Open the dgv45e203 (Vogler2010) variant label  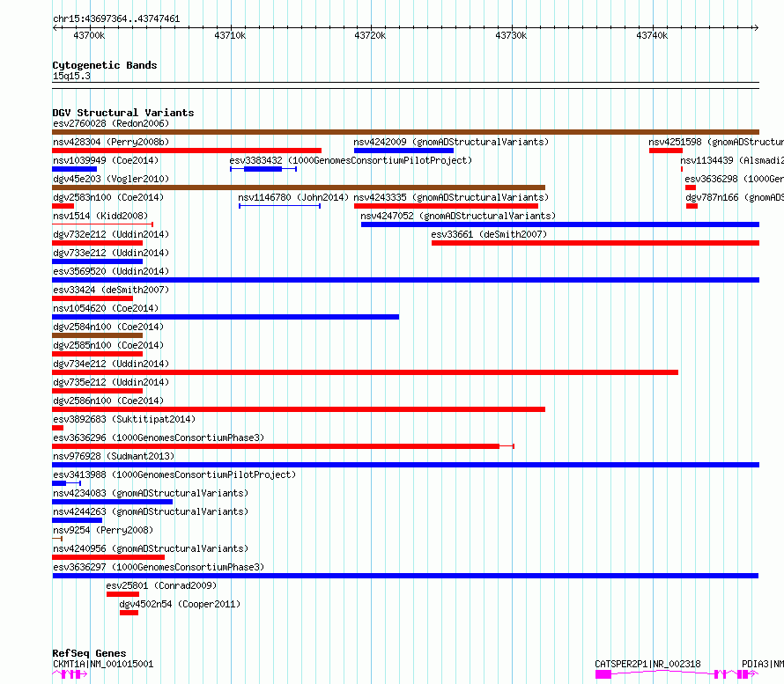[111, 179]
